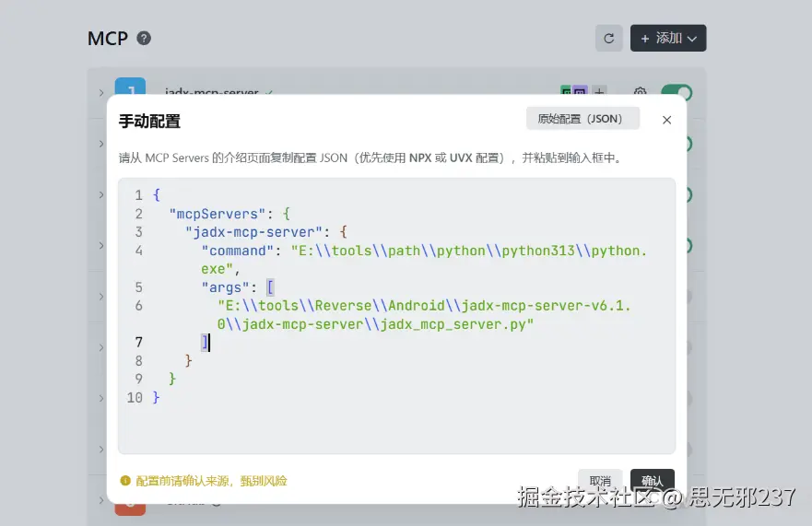Select line number 6 in gutter
Viewport: 812px width, 526px height.
(x=139, y=306)
